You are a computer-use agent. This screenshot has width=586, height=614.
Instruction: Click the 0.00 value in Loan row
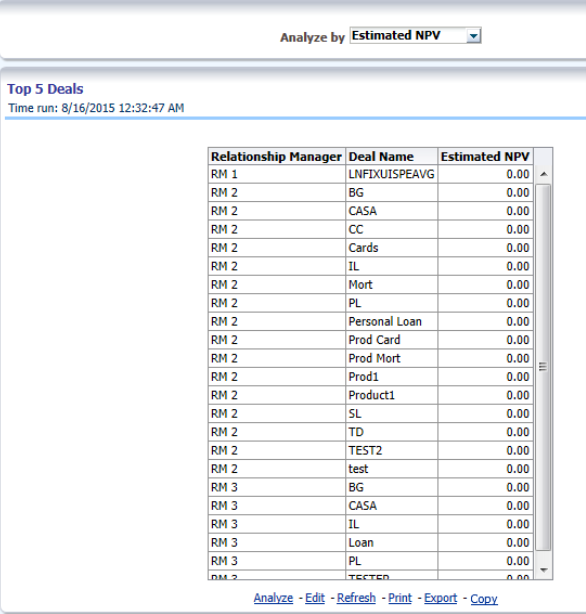(x=485, y=543)
